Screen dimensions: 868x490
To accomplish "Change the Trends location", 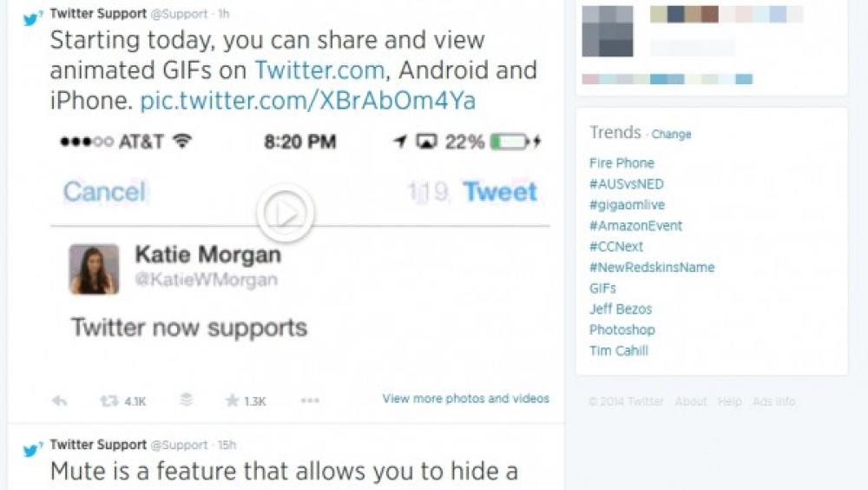I will point(671,134).
